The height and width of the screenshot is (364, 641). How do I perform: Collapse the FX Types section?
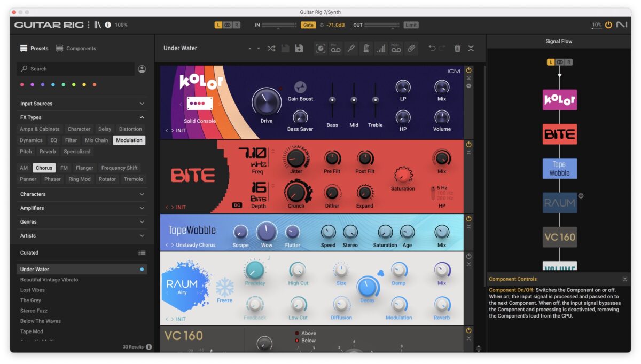click(82, 117)
